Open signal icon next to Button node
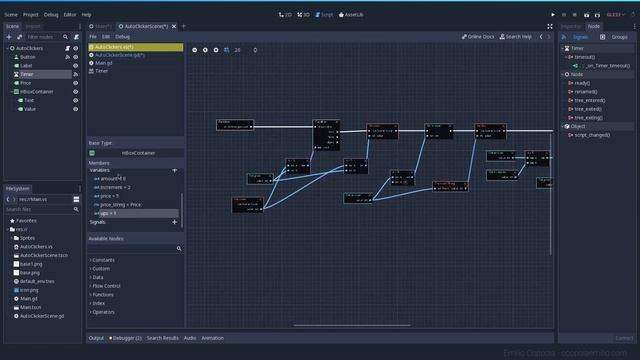 tap(67, 57)
